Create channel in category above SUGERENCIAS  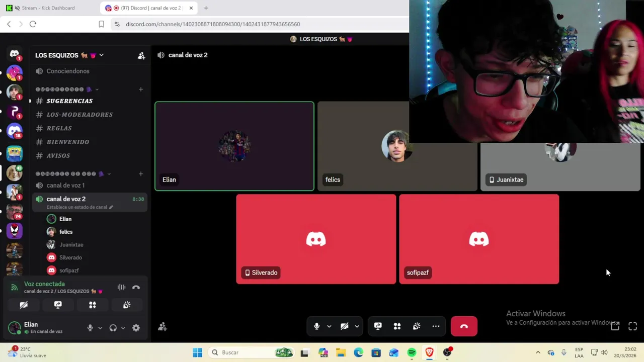141,89
